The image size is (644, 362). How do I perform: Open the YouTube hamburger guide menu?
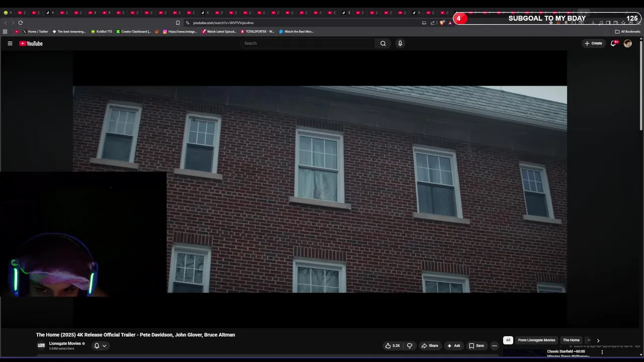point(10,43)
